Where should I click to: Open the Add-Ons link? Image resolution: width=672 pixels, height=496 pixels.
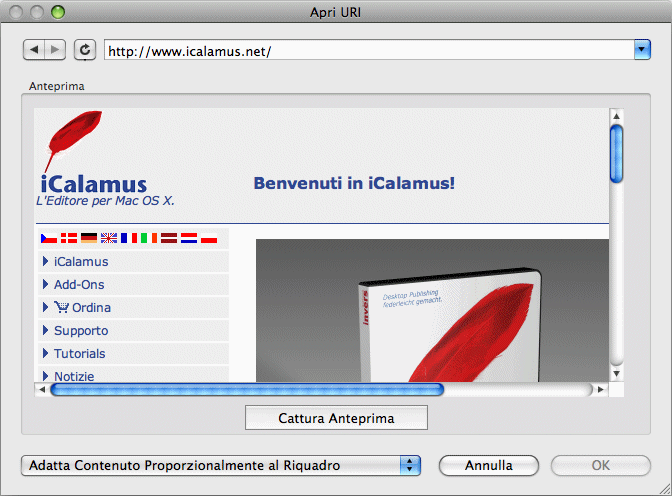coord(79,285)
